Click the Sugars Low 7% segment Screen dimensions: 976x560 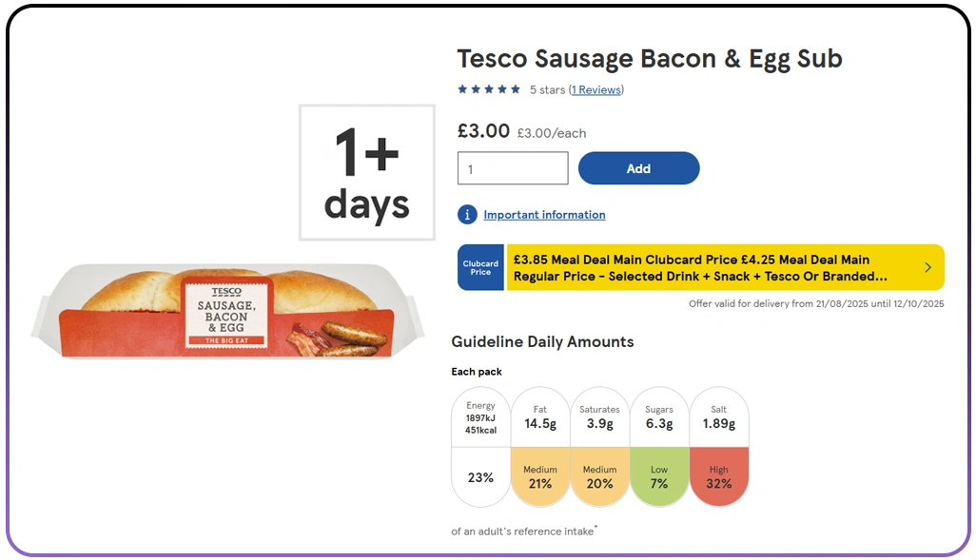[x=660, y=478]
